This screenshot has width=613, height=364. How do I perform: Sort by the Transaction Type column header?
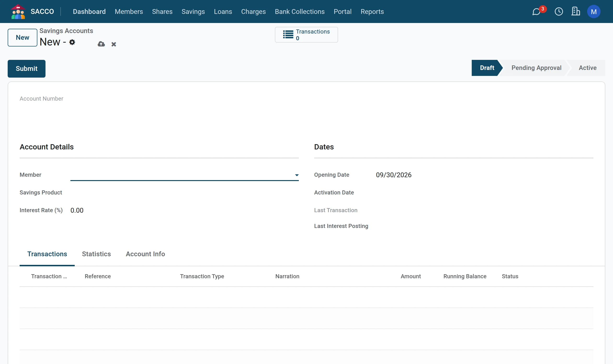[202, 276]
